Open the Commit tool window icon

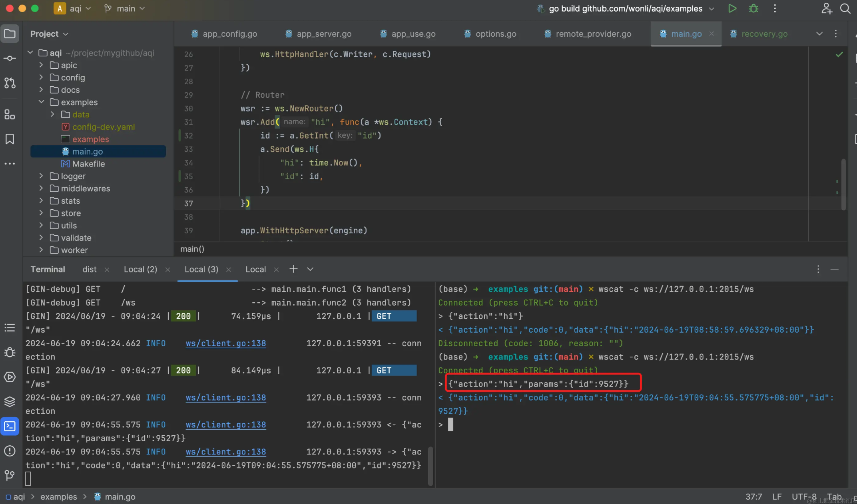pyautogui.click(x=10, y=58)
